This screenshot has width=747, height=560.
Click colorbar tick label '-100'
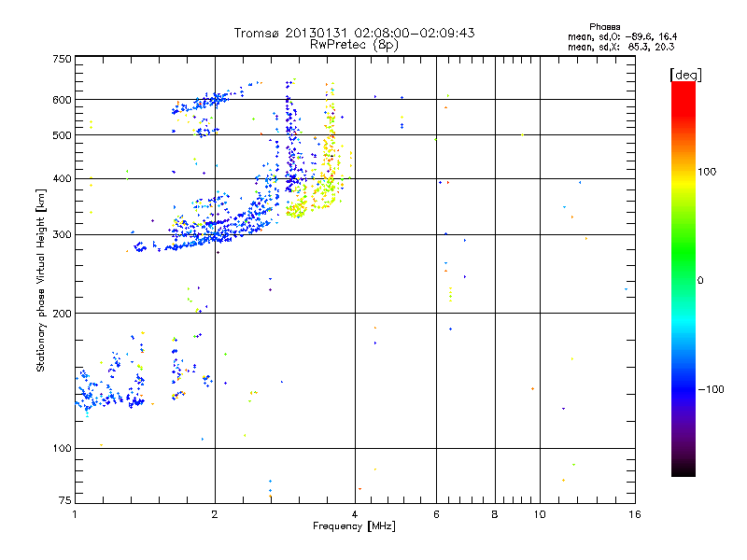[x=711, y=389]
